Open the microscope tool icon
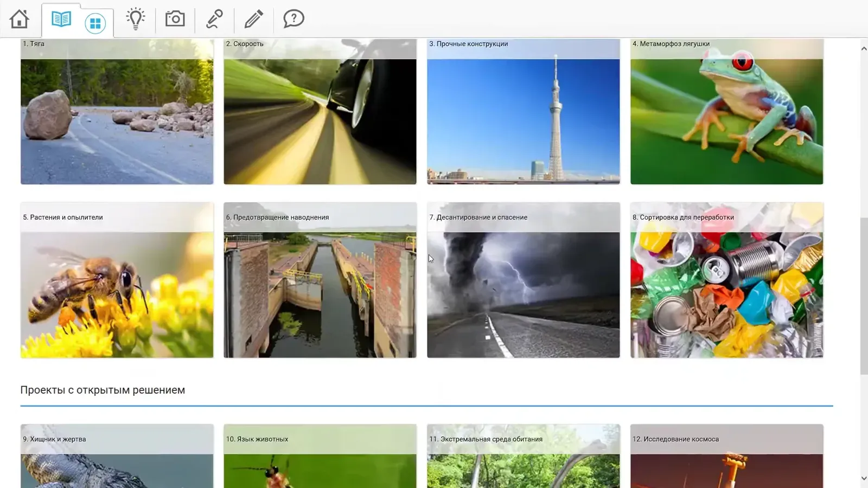 click(214, 19)
